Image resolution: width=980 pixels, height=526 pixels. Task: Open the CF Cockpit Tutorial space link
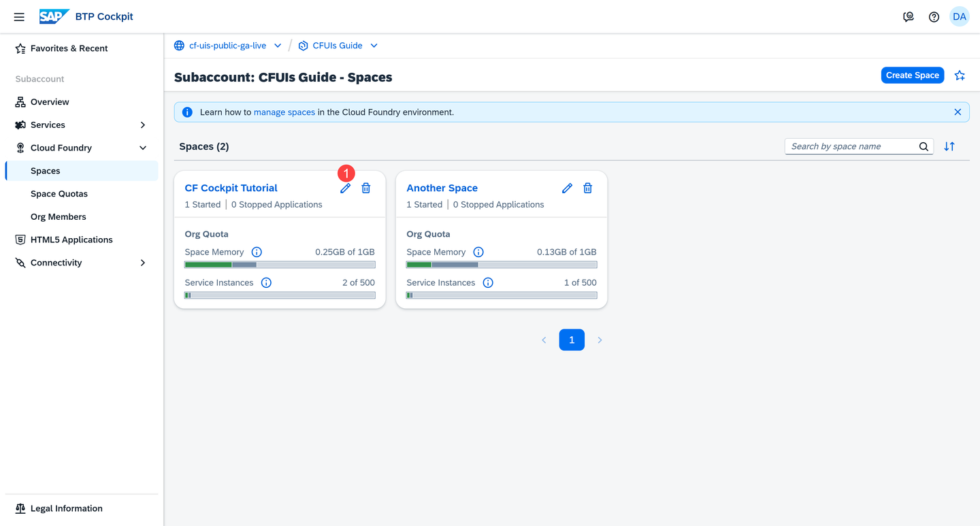pos(231,188)
